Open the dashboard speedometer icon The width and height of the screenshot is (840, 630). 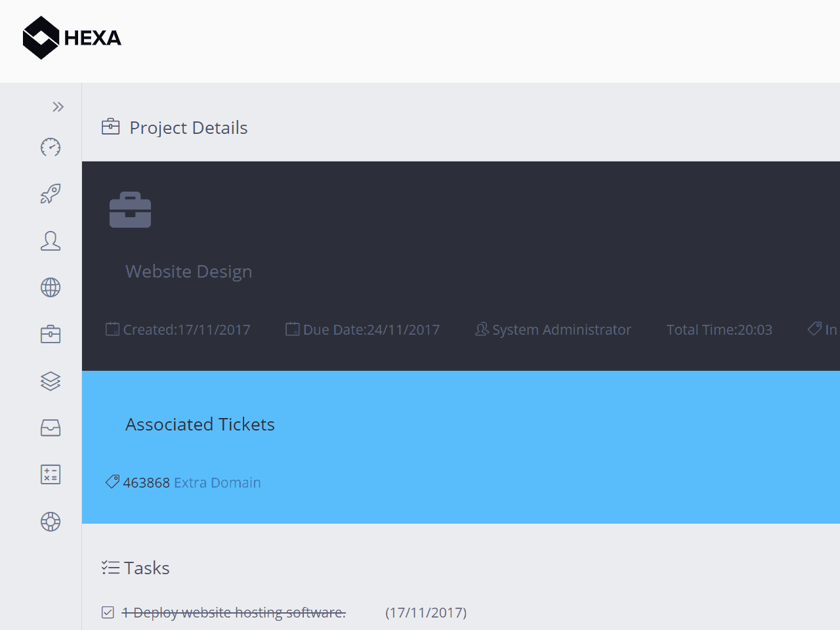pyautogui.click(x=51, y=147)
